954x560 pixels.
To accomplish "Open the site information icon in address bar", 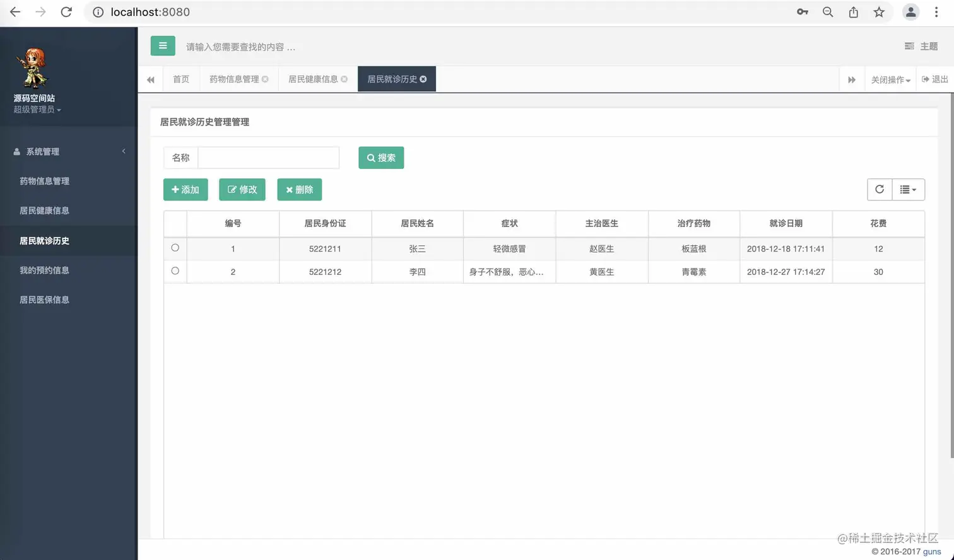I will 98,12.
